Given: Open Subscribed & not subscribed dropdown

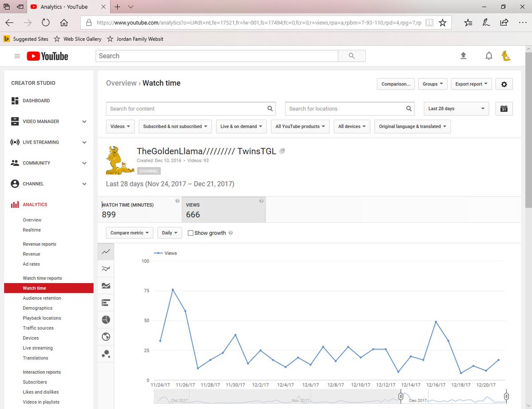Looking at the screenshot, I should pos(175,126).
